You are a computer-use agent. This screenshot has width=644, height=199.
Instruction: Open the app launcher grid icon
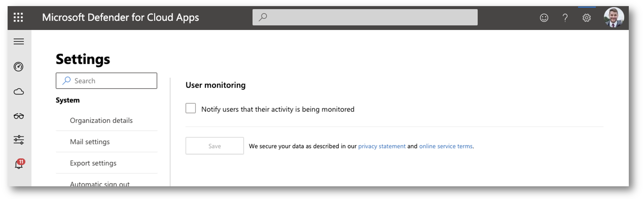pos(18,18)
